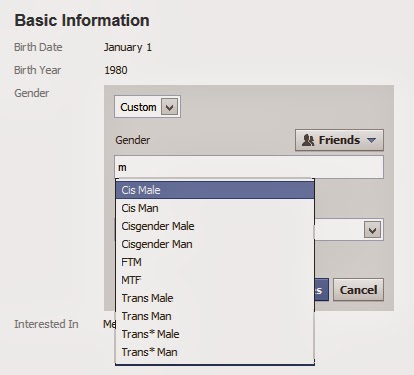
Task: Click the Custom gender selection box
Action: tap(147, 107)
